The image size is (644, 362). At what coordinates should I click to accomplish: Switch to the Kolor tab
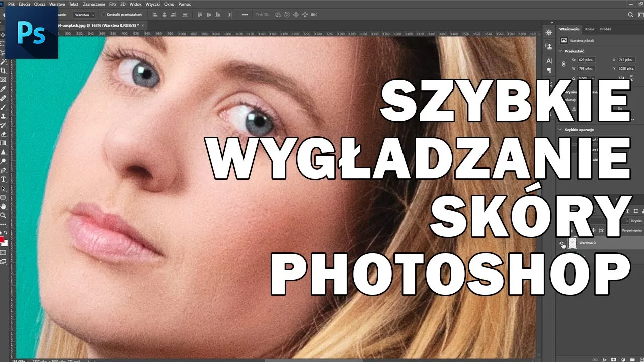click(x=589, y=29)
